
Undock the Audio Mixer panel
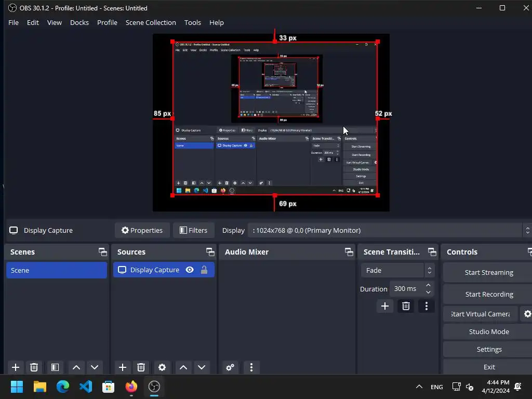point(349,252)
